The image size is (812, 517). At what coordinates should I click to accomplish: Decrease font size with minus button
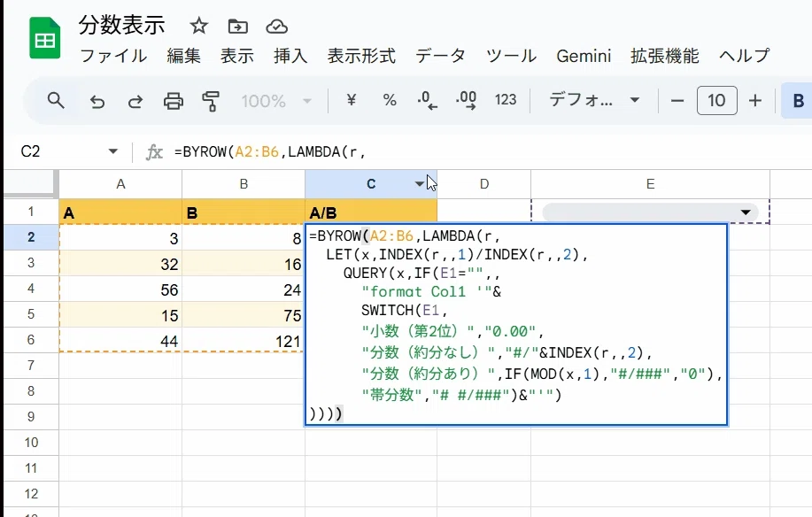(677, 100)
